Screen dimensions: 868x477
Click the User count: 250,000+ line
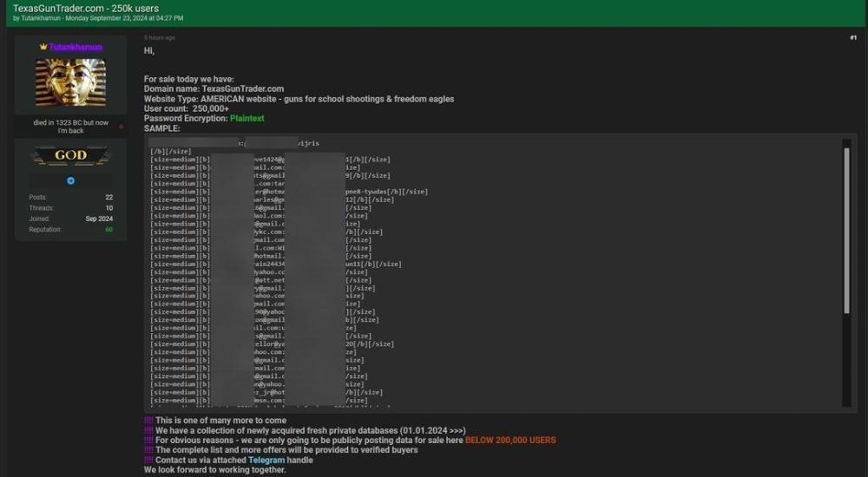[x=187, y=108]
